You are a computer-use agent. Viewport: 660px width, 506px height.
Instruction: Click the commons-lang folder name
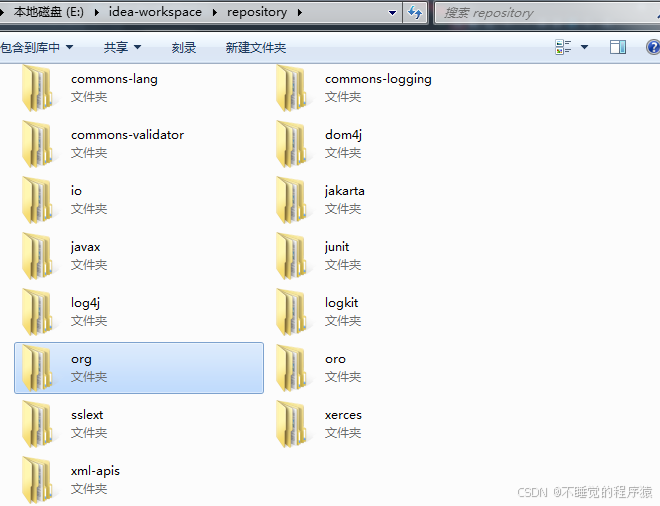pos(114,79)
